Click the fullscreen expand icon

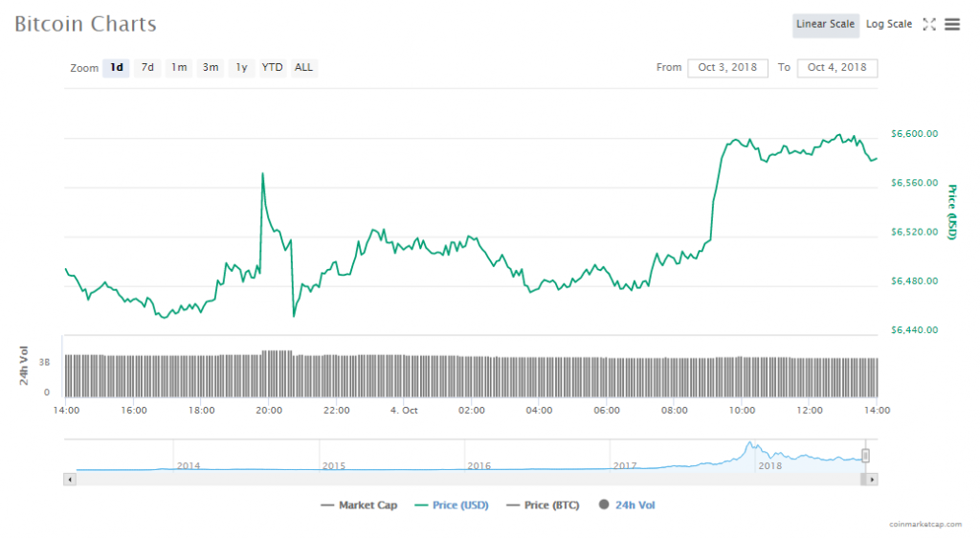[929, 25]
